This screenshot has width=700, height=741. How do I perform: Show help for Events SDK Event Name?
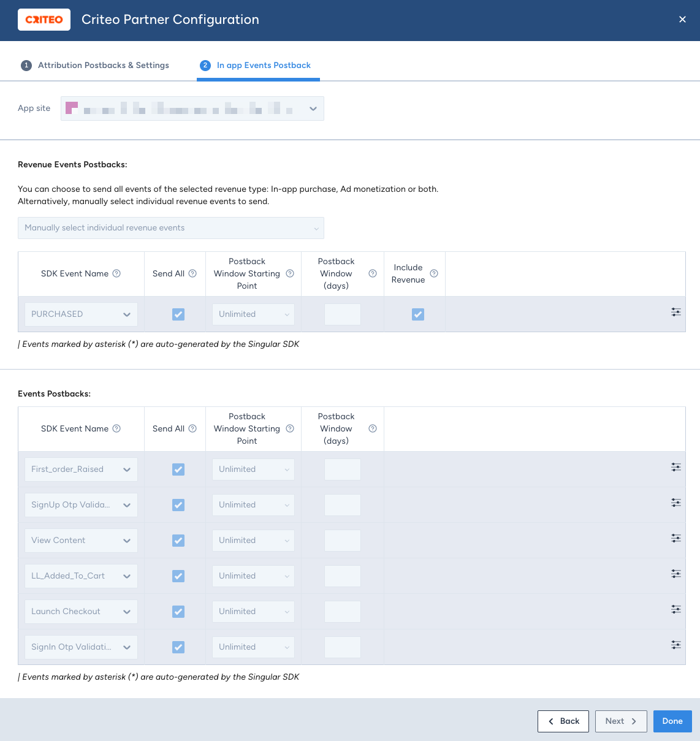116,428
